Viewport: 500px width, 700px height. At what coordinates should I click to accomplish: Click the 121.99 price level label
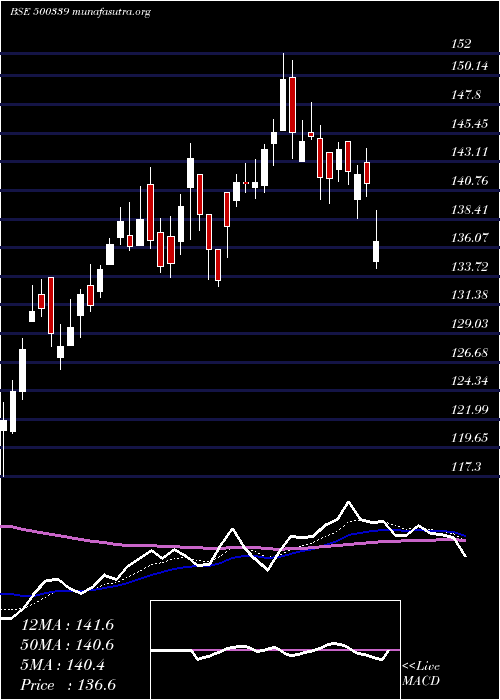(x=469, y=410)
